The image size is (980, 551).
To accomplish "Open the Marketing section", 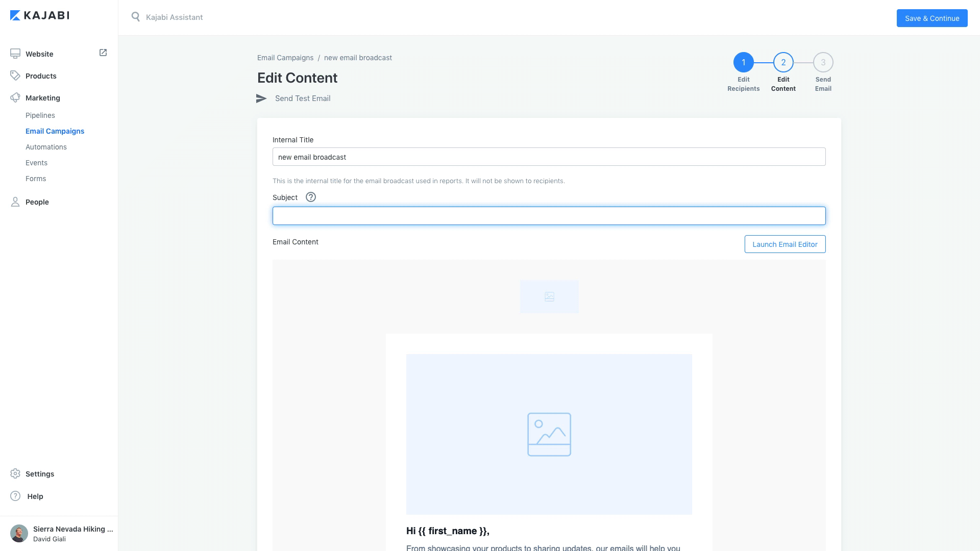I will pyautogui.click(x=43, y=97).
